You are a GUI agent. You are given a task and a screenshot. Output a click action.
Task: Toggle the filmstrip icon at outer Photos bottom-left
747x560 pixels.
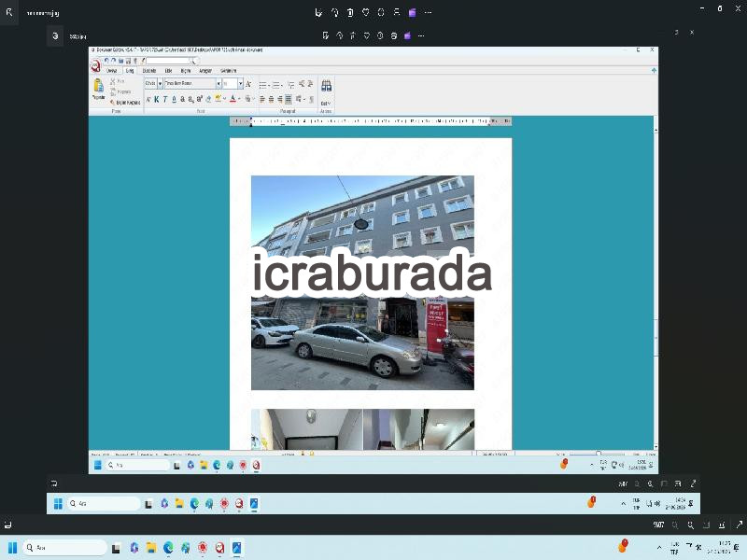tap(7, 525)
